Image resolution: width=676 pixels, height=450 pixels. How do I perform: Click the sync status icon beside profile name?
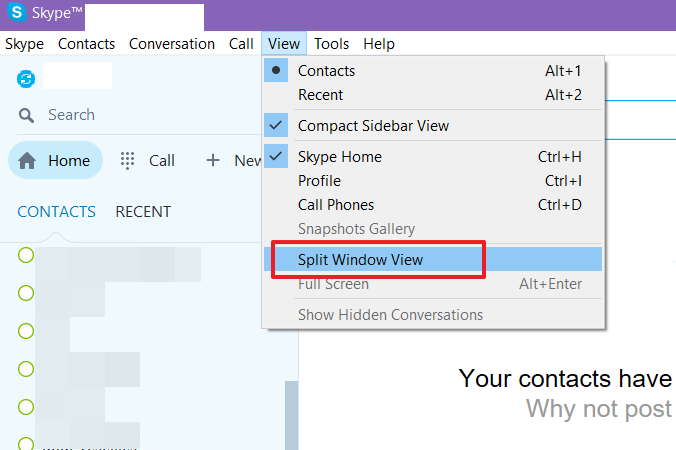(x=26, y=79)
